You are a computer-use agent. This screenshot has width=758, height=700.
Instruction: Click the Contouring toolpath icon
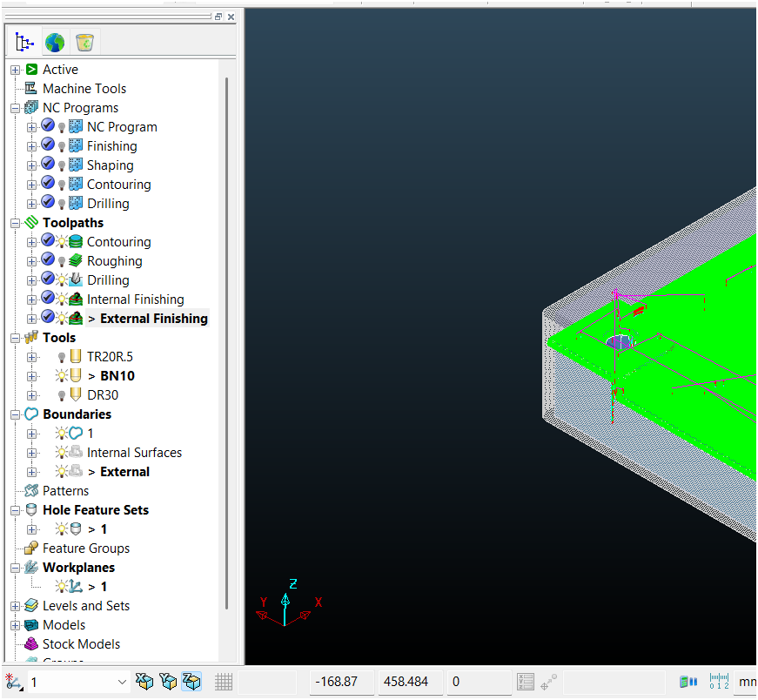tap(76, 241)
